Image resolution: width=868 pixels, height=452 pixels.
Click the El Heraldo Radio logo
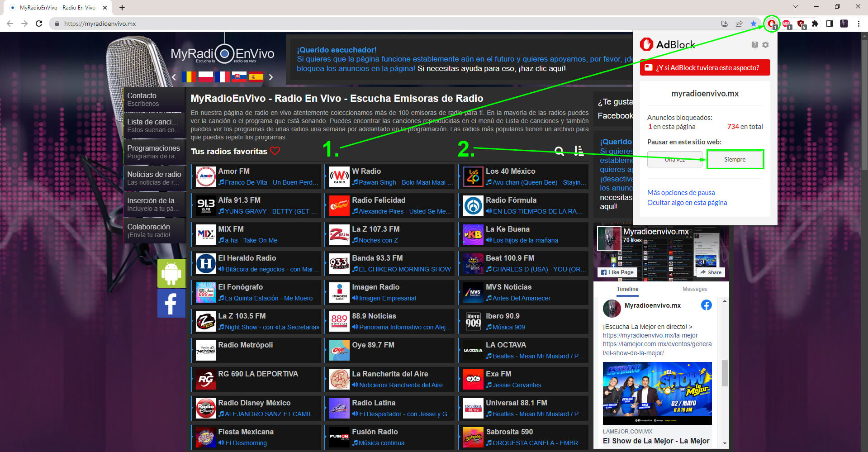(x=206, y=263)
